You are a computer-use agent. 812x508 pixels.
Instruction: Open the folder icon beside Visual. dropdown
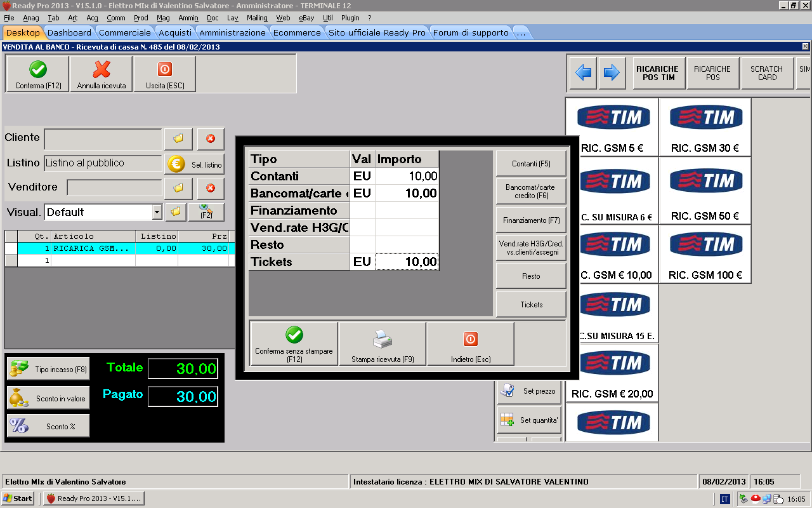tap(176, 212)
